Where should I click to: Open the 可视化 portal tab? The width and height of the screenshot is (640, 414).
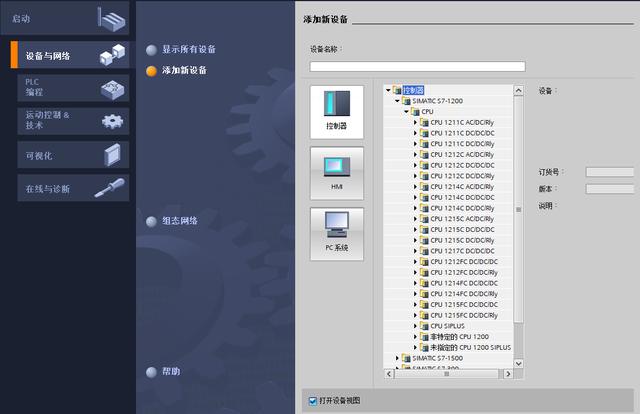point(73,155)
